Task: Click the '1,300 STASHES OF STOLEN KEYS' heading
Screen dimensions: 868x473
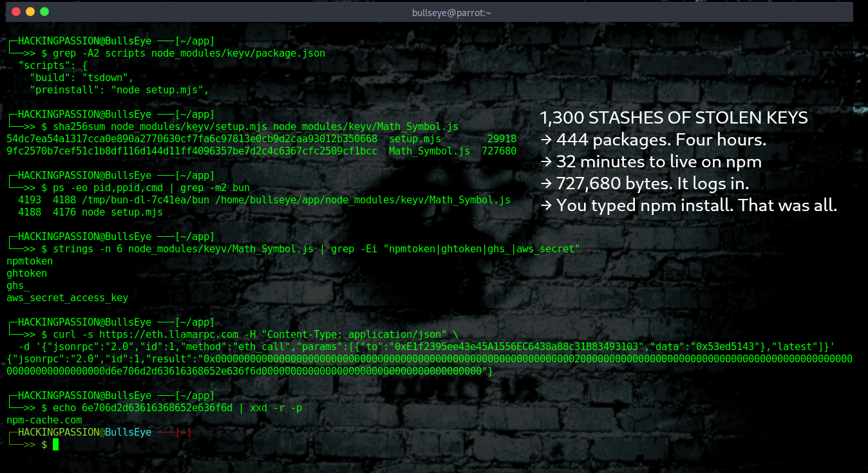Action: (x=674, y=118)
